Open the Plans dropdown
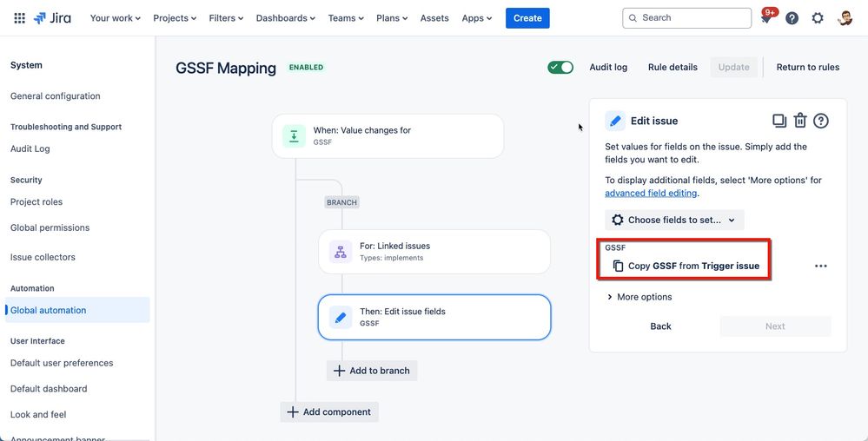The height and width of the screenshot is (441, 868). (x=392, y=18)
